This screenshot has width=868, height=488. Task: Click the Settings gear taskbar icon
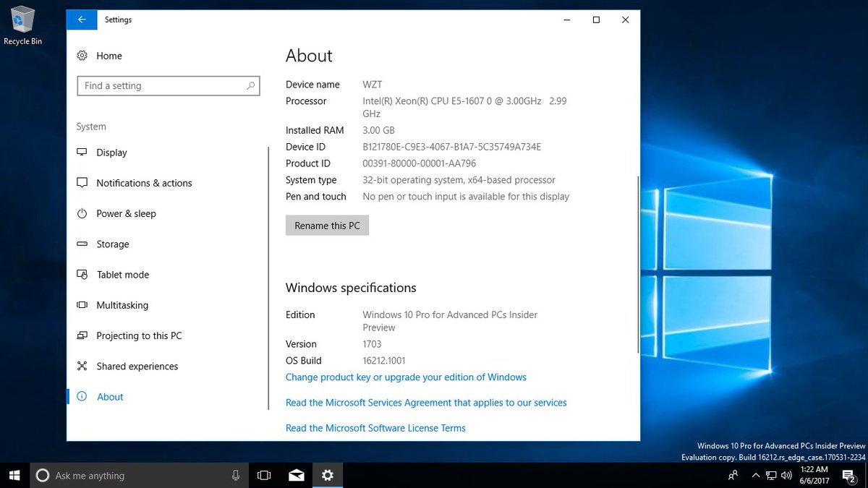[328, 475]
